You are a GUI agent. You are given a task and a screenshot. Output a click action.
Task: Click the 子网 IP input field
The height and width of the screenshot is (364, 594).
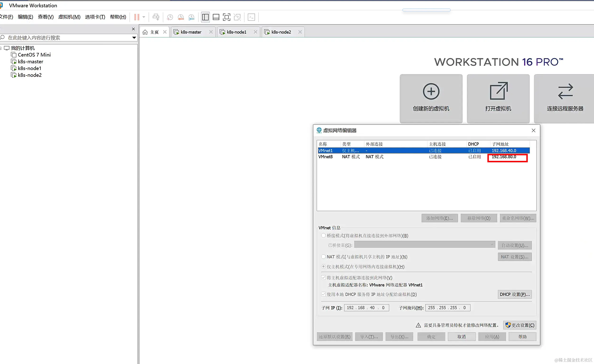(367, 308)
